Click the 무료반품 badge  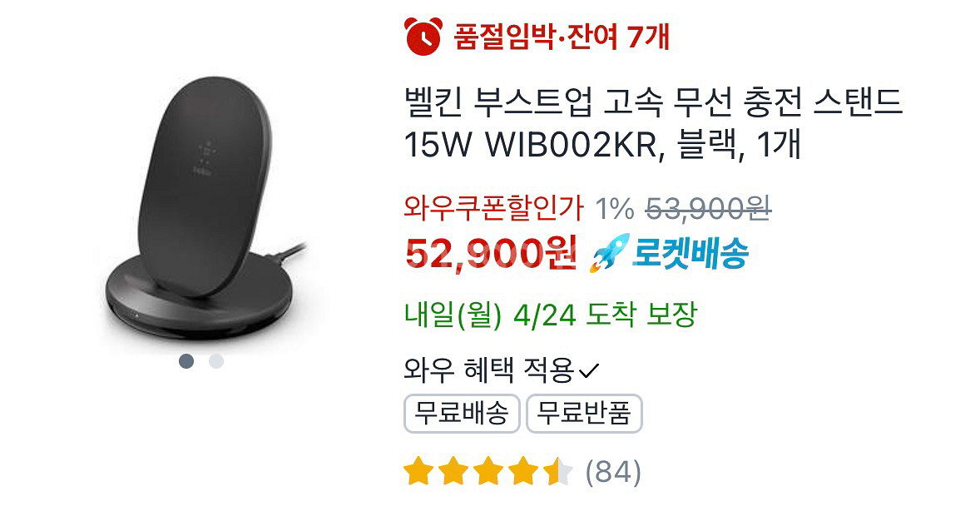point(584,414)
